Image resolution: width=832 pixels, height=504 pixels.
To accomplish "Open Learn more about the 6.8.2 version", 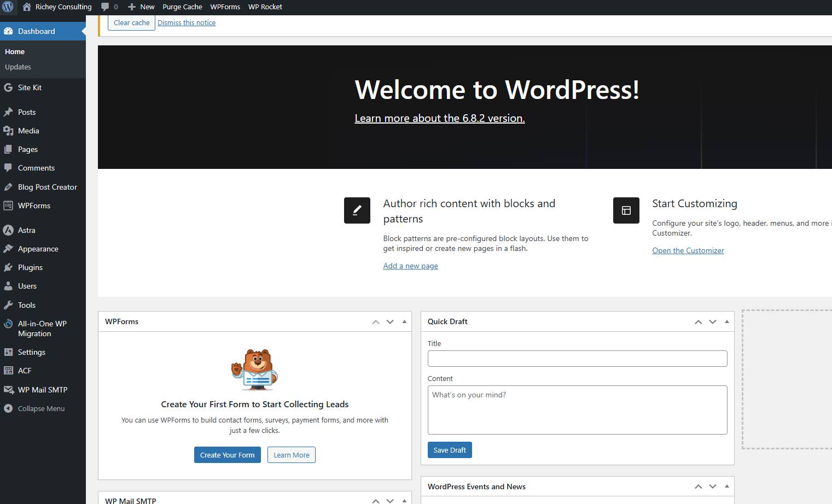I will click(x=440, y=118).
